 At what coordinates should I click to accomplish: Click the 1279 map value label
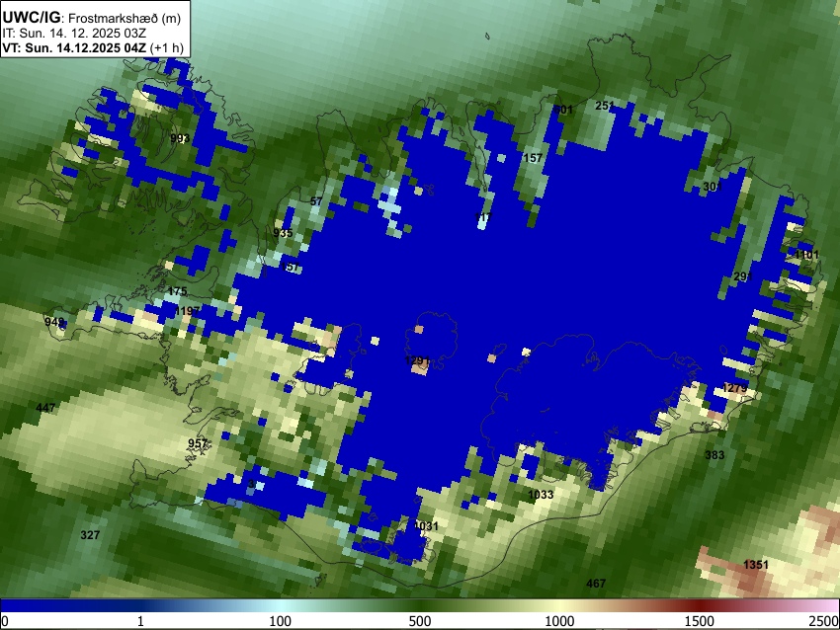click(x=734, y=388)
